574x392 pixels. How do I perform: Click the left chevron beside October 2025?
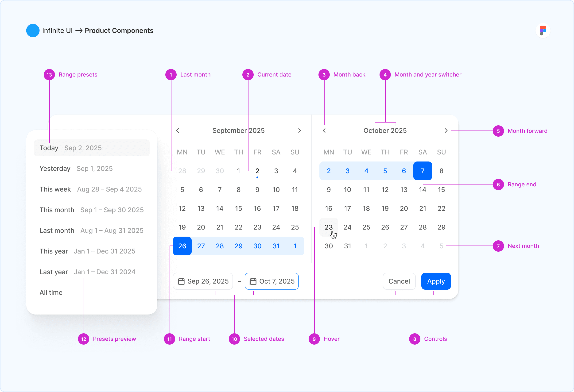[x=324, y=131]
